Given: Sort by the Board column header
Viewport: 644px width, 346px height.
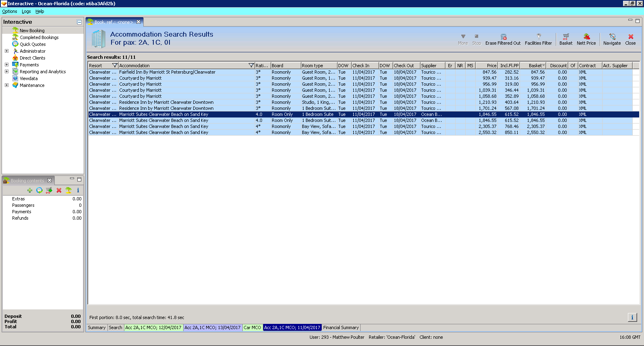Looking at the screenshot, I should point(286,66).
